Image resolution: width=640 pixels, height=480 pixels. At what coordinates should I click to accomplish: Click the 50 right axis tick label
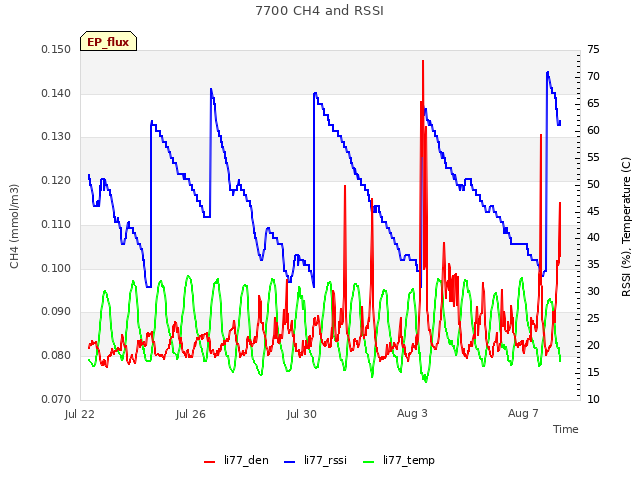tap(593, 184)
